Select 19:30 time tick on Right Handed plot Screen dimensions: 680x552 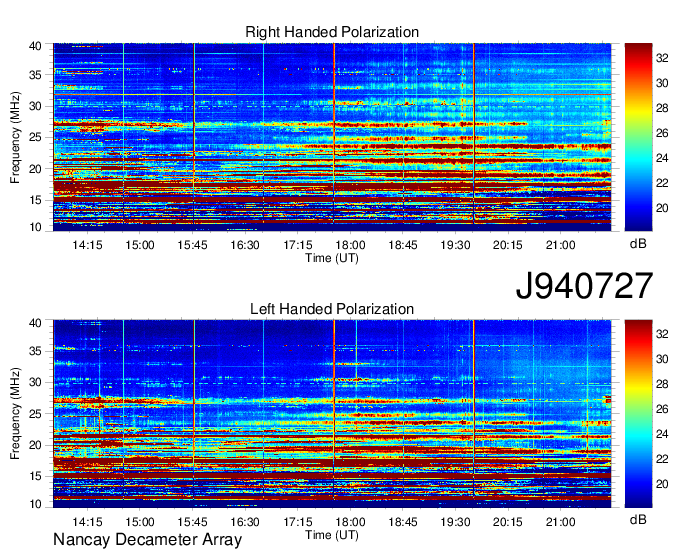point(455,245)
